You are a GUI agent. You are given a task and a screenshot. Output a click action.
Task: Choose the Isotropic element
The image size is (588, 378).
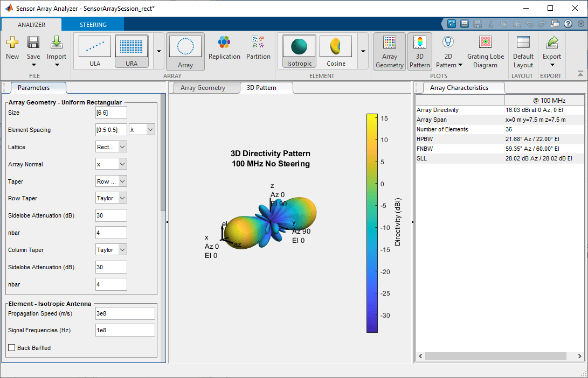point(299,50)
